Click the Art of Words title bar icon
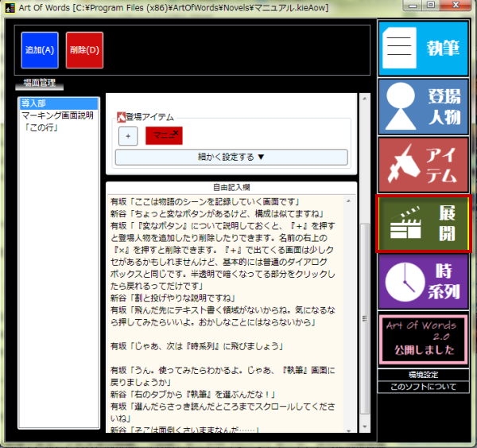Image resolution: width=477 pixels, height=448 pixels. click(10, 6)
